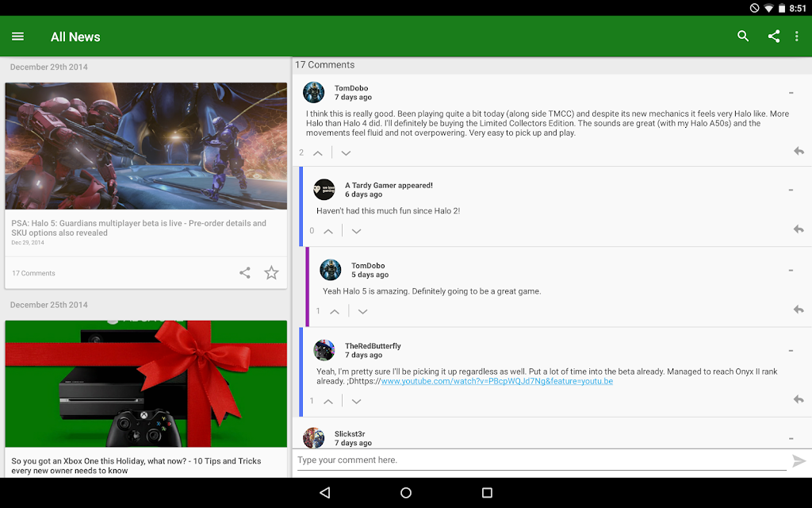Screen dimensions: 812x508
Task: Open the Halo 5 Guardians article image
Action: pyautogui.click(x=146, y=146)
